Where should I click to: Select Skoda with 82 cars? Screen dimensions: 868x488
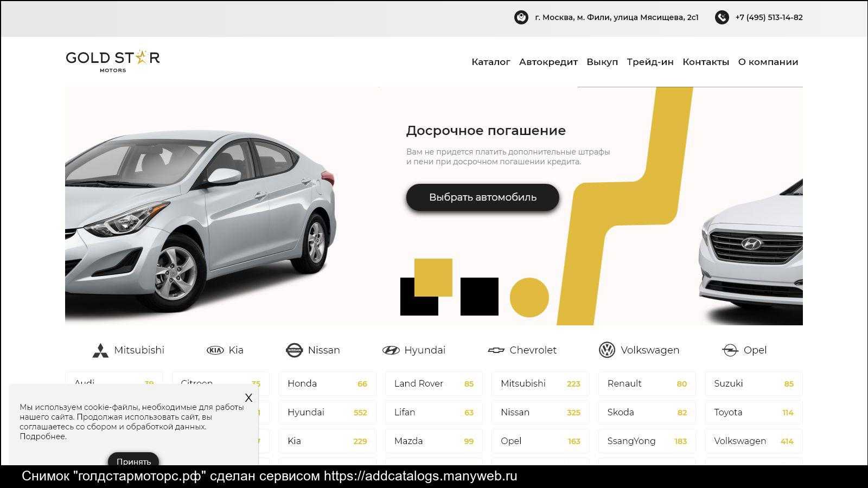647,413
